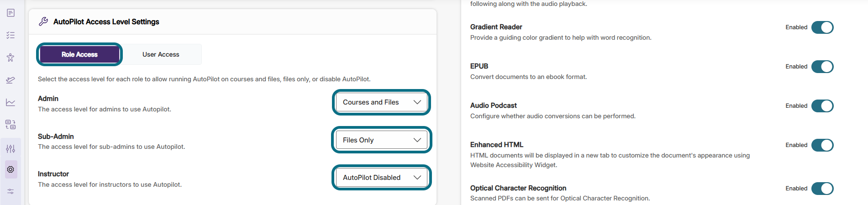Open the accessibility person icon in sidebar
This screenshot has width=868, height=205.
click(11, 58)
